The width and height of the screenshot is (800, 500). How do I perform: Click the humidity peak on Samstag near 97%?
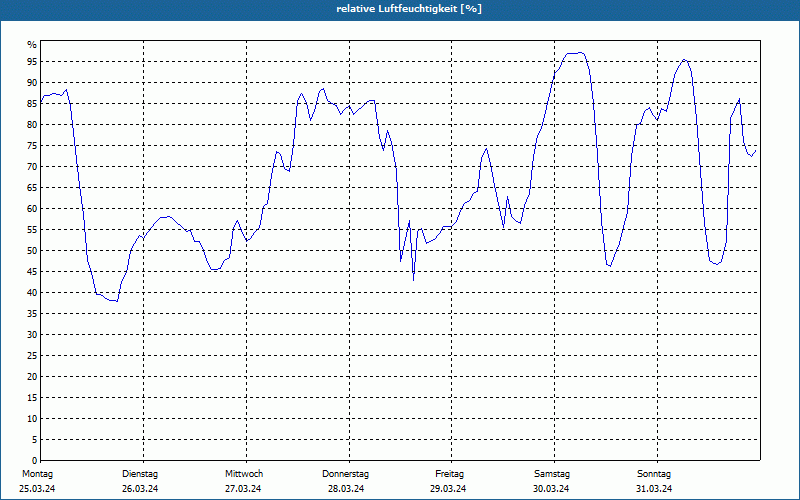(575, 53)
